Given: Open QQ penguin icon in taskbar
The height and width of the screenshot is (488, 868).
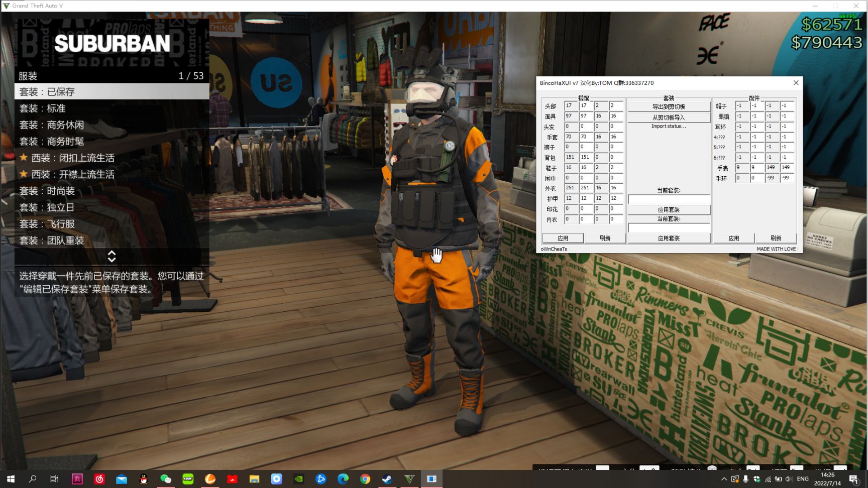Looking at the screenshot, I should point(144,479).
